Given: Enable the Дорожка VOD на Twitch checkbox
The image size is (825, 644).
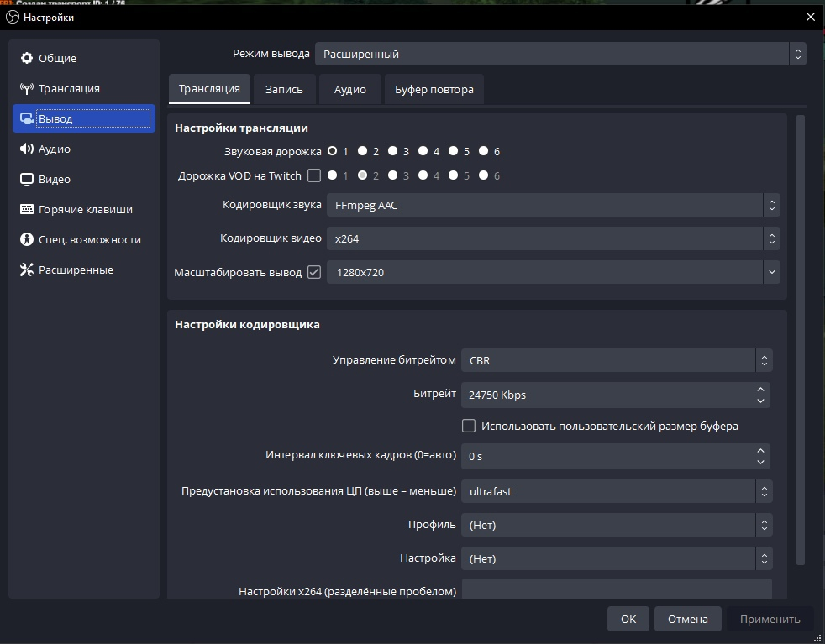Looking at the screenshot, I should point(314,175).
